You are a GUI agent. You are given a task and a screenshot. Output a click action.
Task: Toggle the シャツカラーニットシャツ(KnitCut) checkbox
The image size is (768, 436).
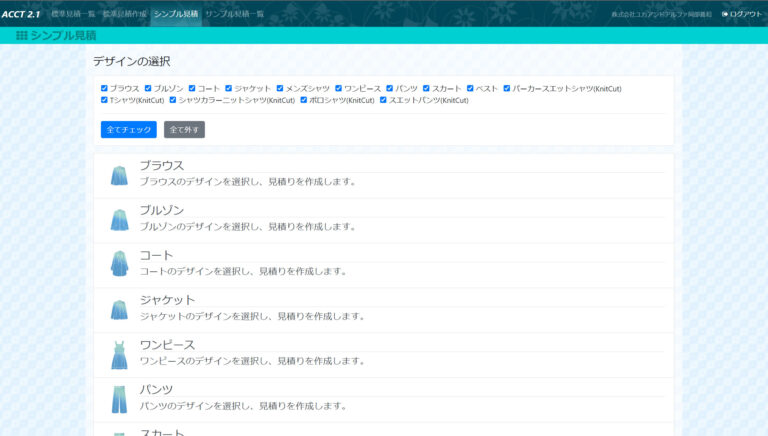click(x=172, y=100)
